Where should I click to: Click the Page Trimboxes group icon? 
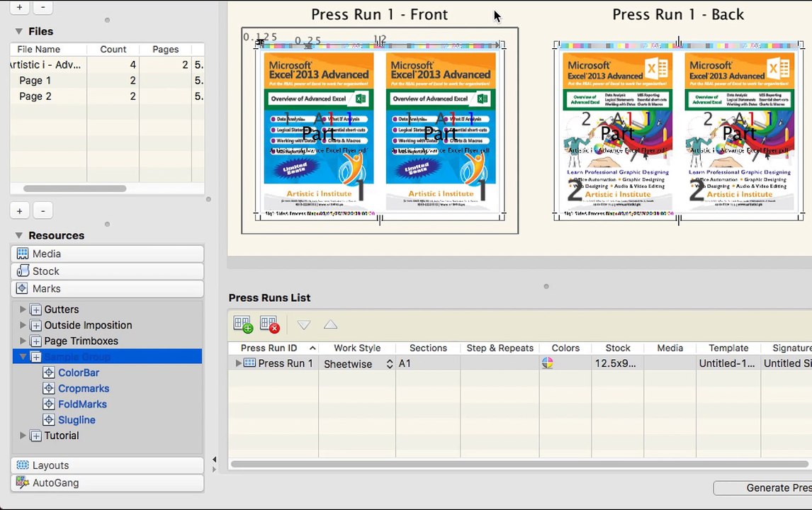[35, 341]
